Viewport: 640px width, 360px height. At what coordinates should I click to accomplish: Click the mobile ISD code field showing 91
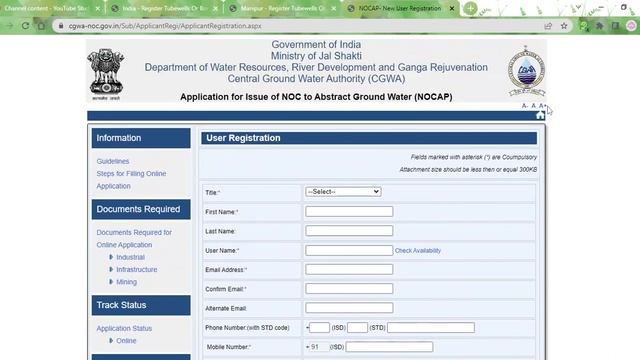(x=319, y=347)
